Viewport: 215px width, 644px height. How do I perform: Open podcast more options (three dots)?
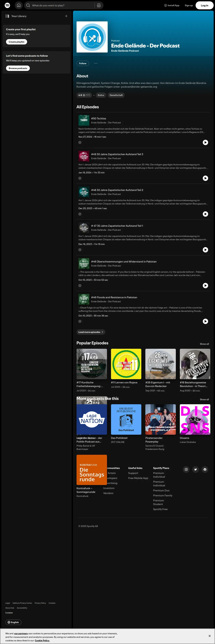click(x=96, y=64)
